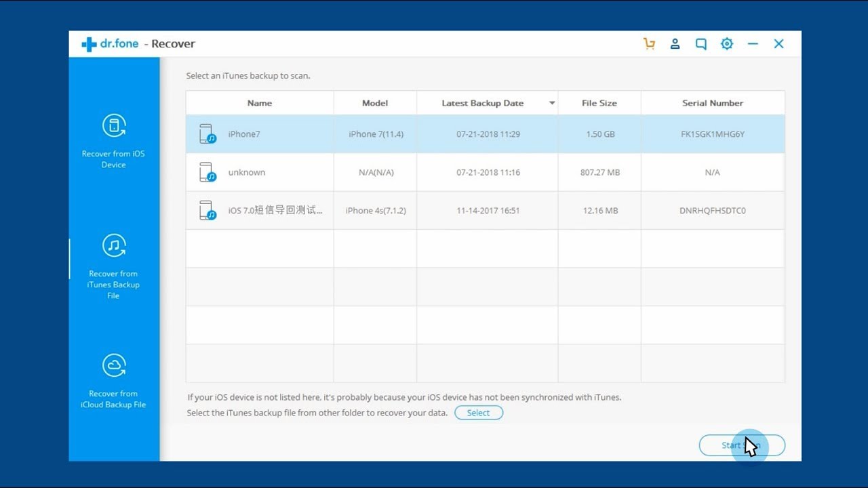This screenshot has height=488, width=868.
Task: Click the unknown backup device icon
Action: [x=208, y=172]
